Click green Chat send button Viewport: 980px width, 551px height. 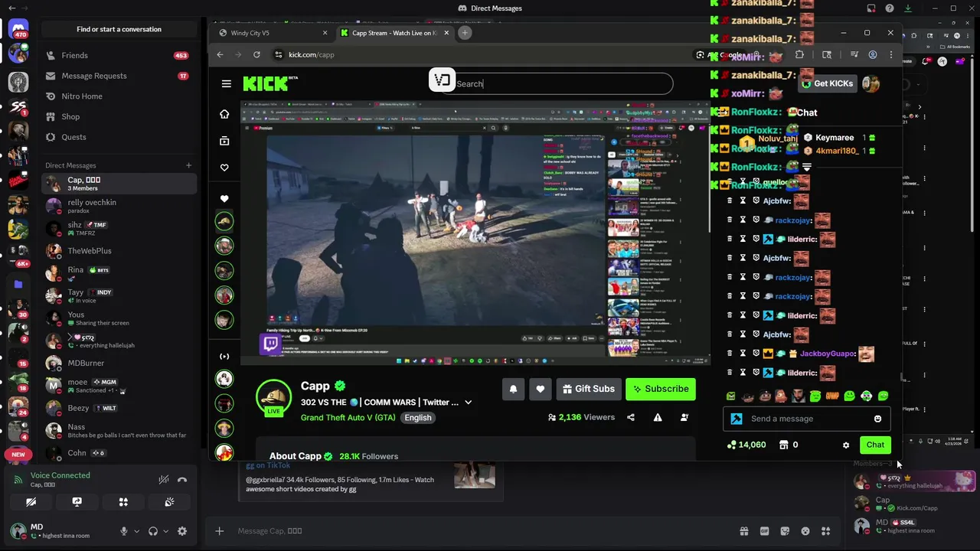coord(875,445)
